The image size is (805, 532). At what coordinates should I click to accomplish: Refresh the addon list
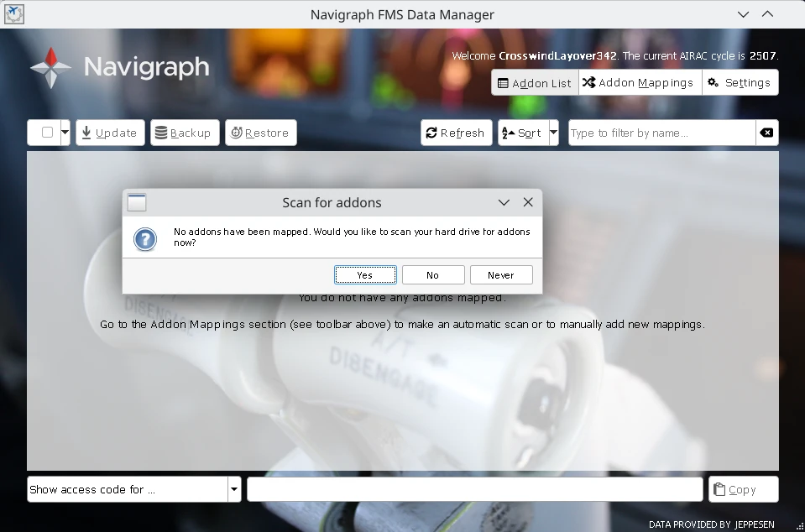(456, 133)
